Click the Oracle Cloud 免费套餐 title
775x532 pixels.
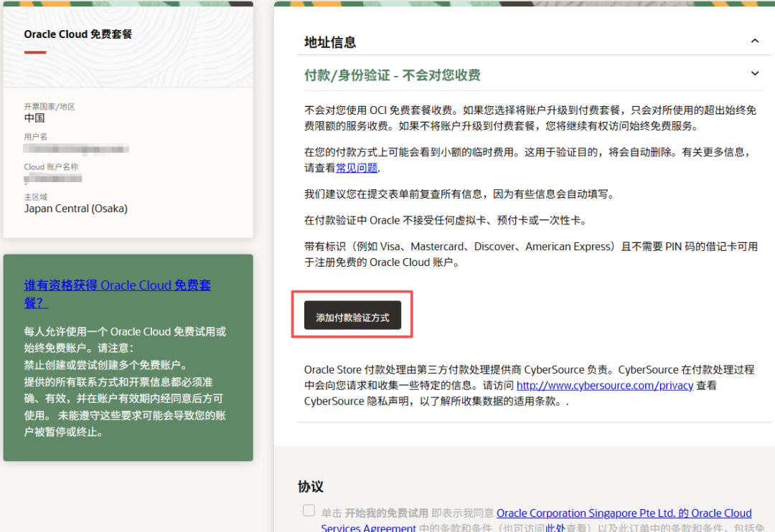78,34
